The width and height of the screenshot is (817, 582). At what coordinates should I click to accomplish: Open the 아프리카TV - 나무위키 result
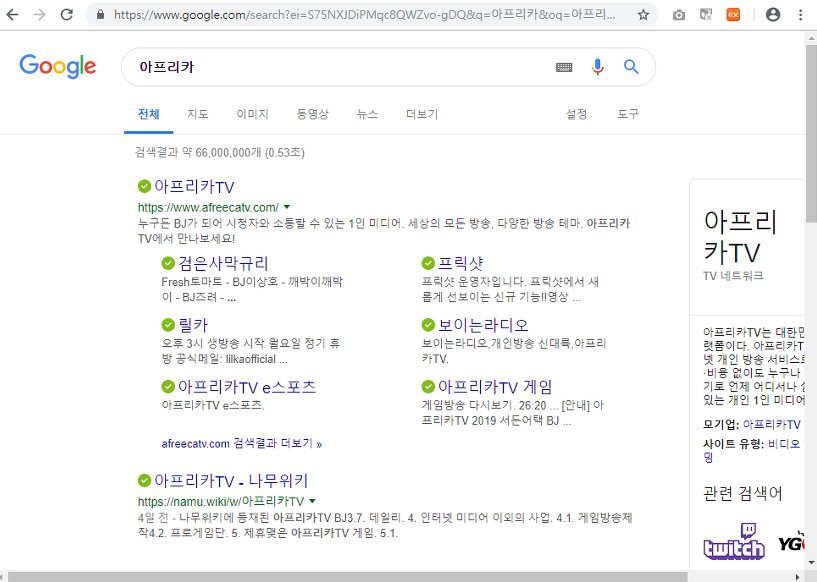(231, 480)
